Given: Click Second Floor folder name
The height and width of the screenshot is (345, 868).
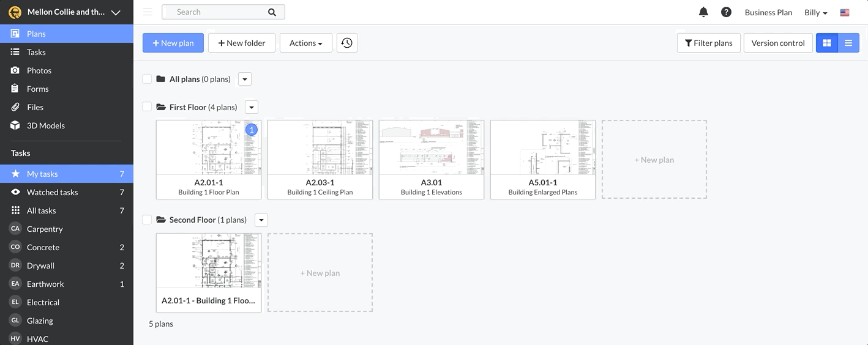Looking at the screenshot, I should coord(193,220).
